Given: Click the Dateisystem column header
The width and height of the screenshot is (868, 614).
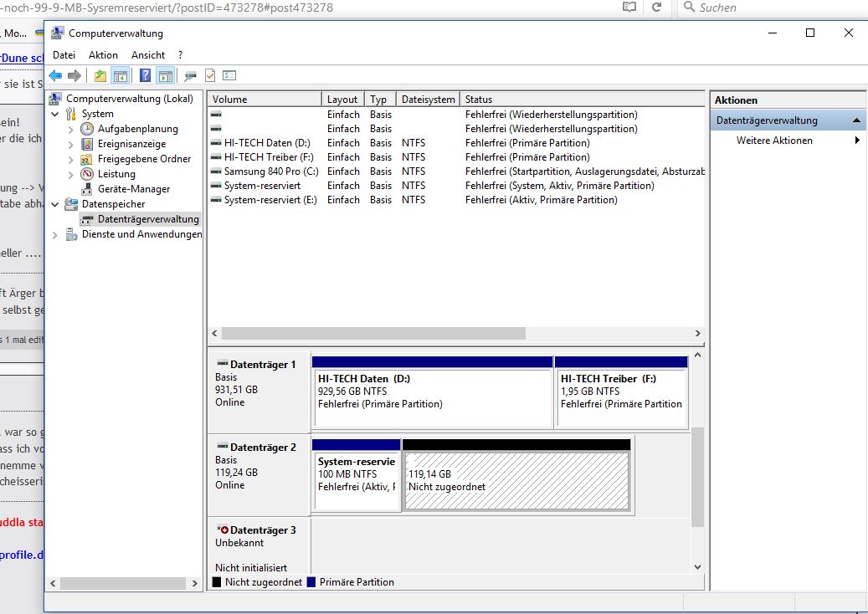Looking at the screenshot, I should (x=428, y=100).
